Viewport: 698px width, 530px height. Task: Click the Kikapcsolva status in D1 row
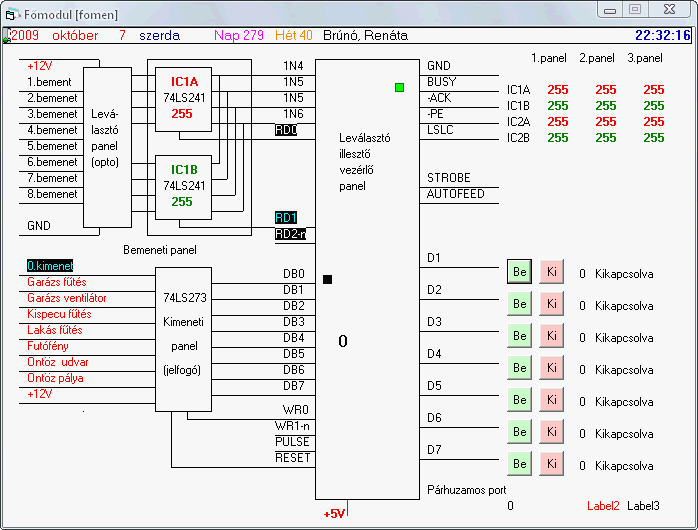(624, 274)
